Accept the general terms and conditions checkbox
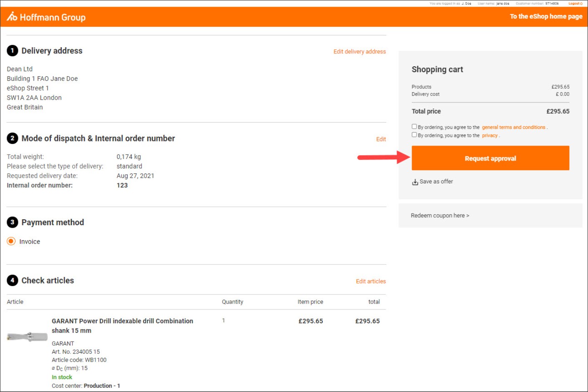 point(414,127)
